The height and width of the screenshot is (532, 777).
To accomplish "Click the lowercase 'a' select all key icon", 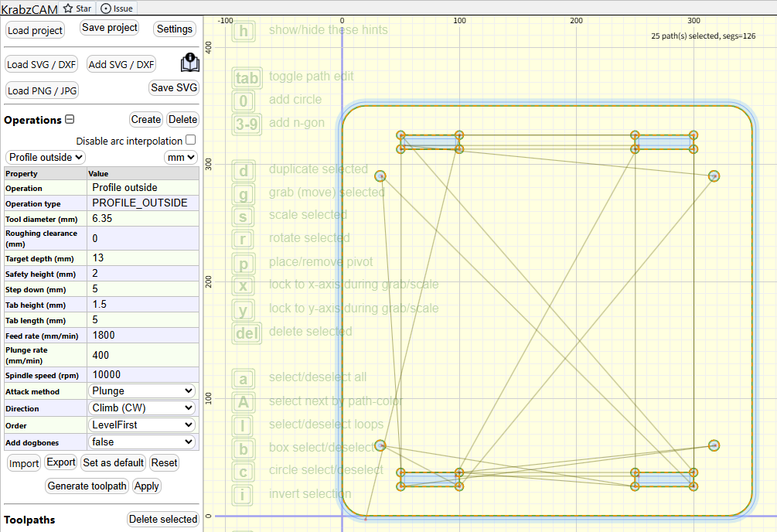I will click(x=244, y=379).
